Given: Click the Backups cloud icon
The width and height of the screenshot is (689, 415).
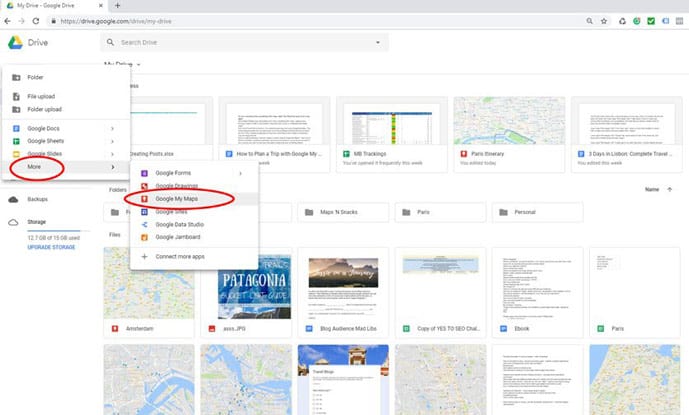Looking at the screenshot, I should [x=14, y=200].
